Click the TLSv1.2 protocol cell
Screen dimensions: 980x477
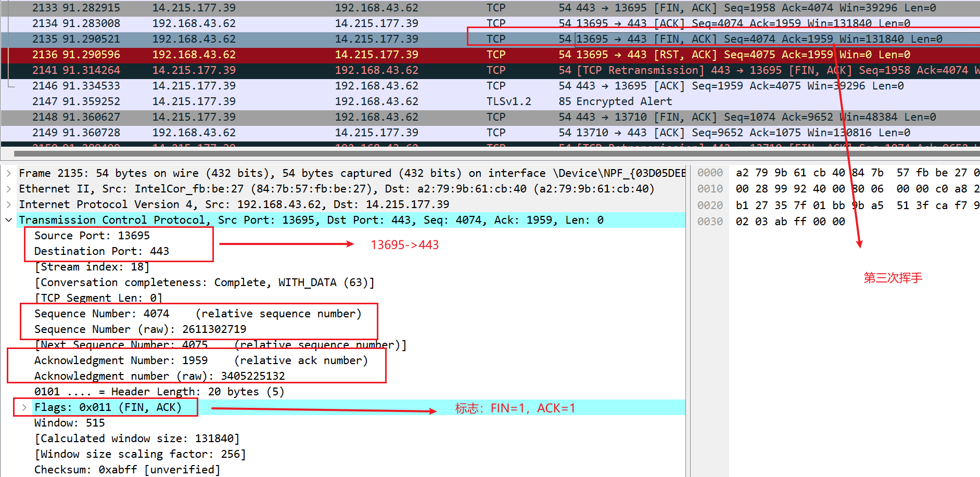[509, 101]
